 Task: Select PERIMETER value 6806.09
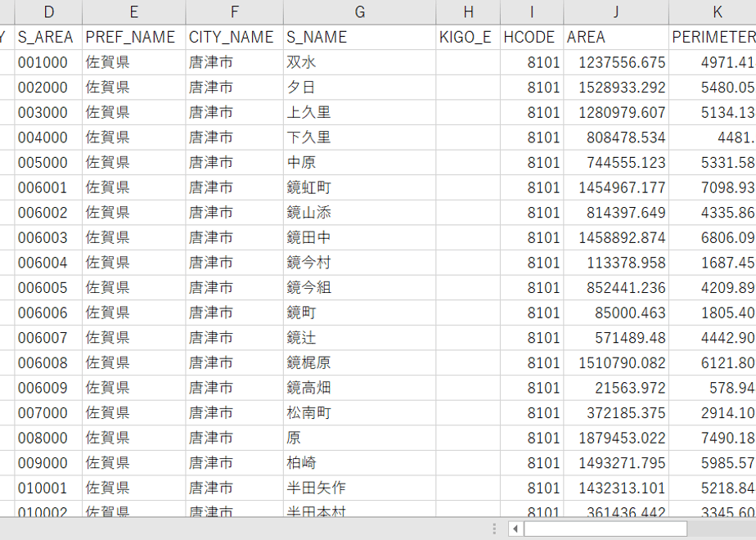point(713,238)
